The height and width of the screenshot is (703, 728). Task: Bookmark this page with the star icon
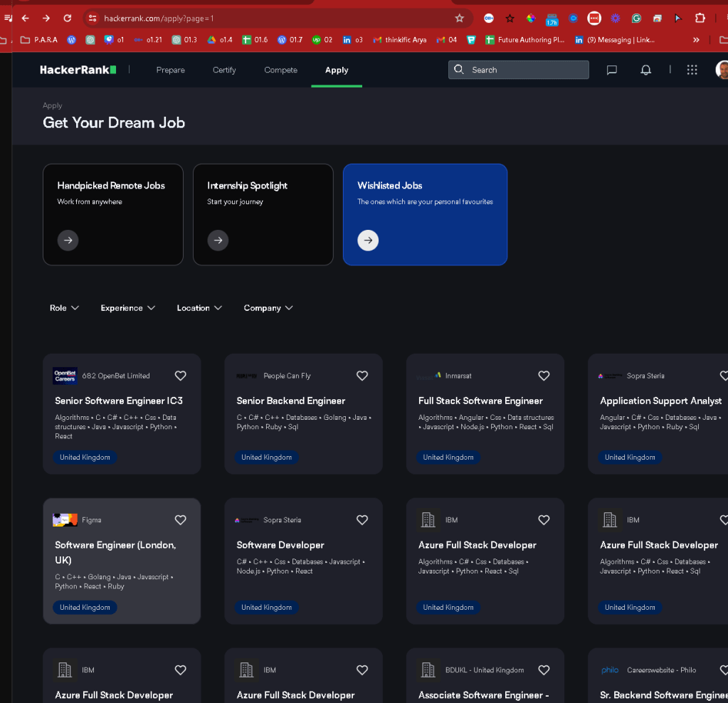[459, 18]
